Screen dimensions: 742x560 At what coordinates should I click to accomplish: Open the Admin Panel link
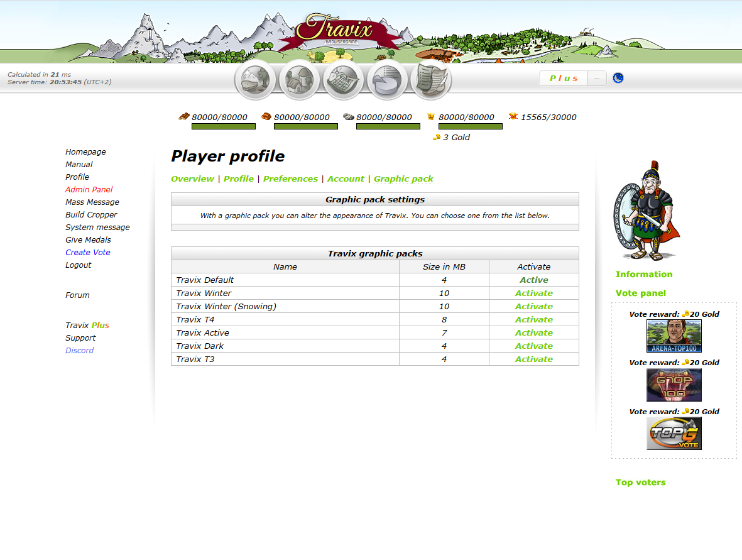point(89,189)
